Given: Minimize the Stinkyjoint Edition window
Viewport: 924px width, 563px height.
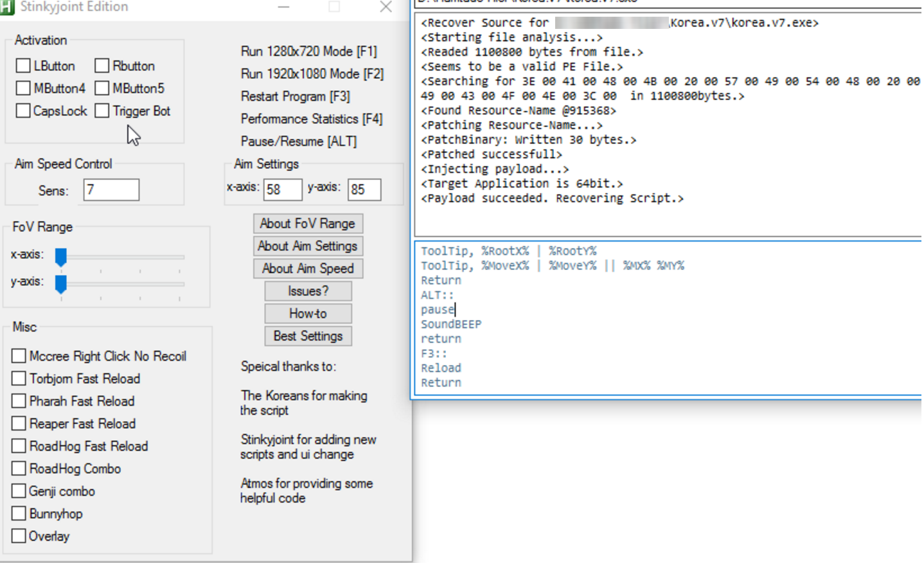Looking at the screenshot, I should click(283, 7).
